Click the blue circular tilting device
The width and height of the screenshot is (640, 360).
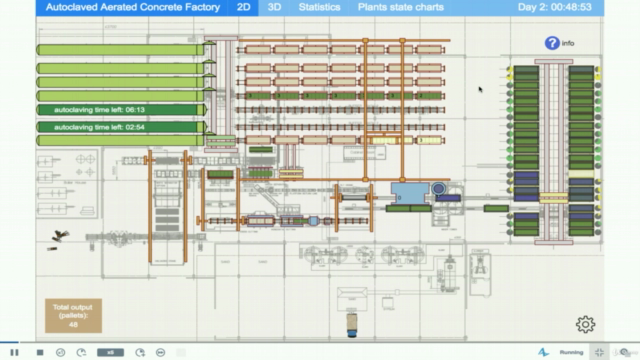point(438,189)
